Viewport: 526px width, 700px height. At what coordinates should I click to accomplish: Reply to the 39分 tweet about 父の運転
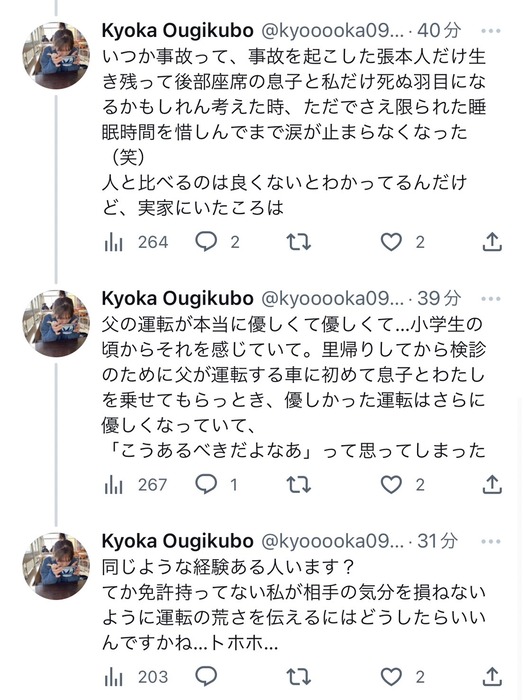click(x=206, y=485)
